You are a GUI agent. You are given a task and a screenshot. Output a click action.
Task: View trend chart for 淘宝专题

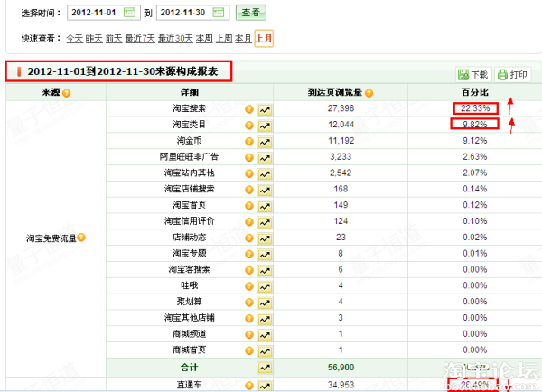265,255
